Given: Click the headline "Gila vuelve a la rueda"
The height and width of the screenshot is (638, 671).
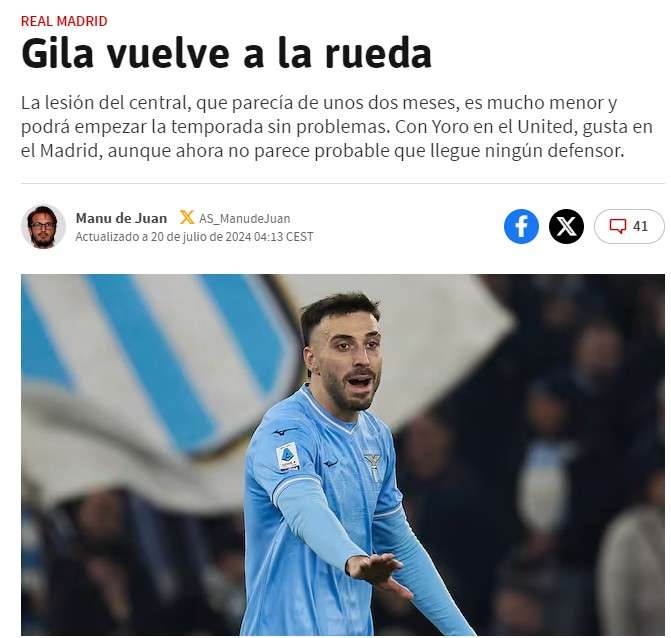Looking at the screenshot, I should [226, 54].
